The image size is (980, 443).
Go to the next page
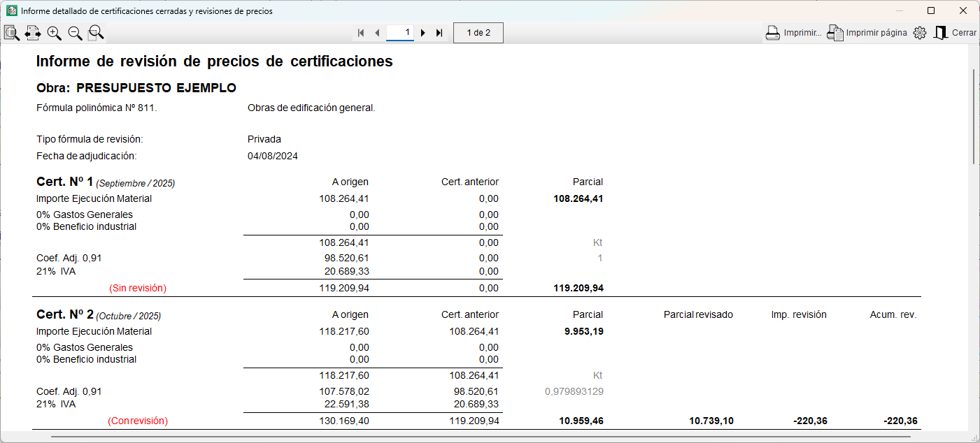(x=423, y=33)
